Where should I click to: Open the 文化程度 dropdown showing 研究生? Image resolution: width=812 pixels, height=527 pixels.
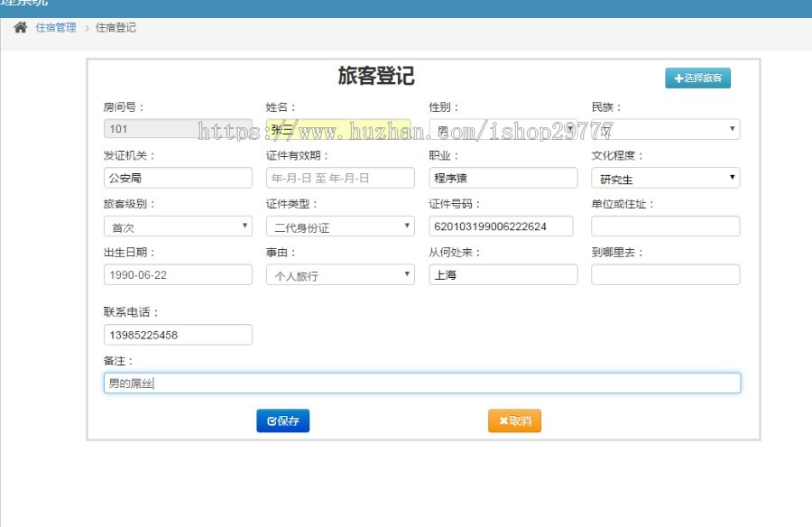point(666,178)
